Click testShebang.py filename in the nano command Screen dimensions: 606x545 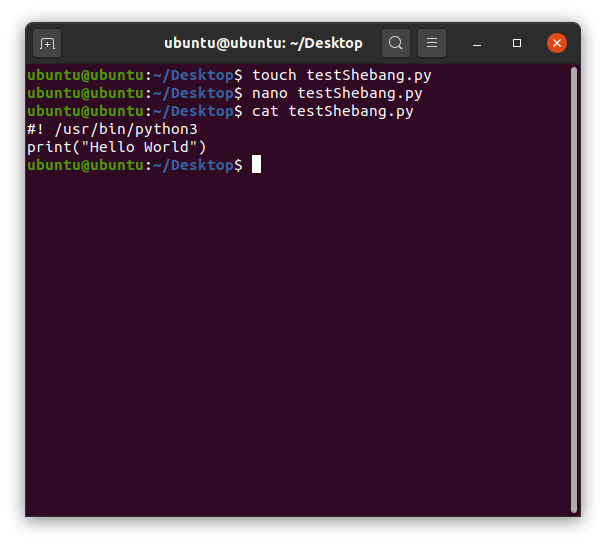(360, 93)
